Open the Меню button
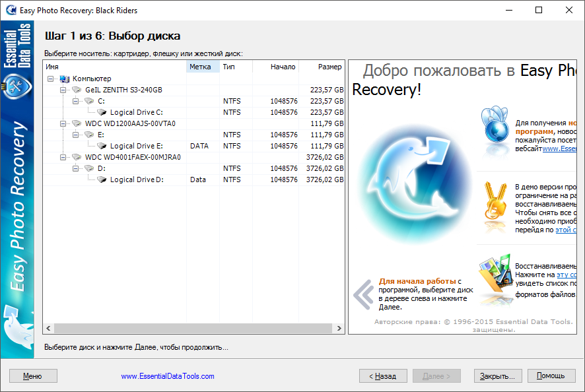The image size is (585, 392). [33, 376]
